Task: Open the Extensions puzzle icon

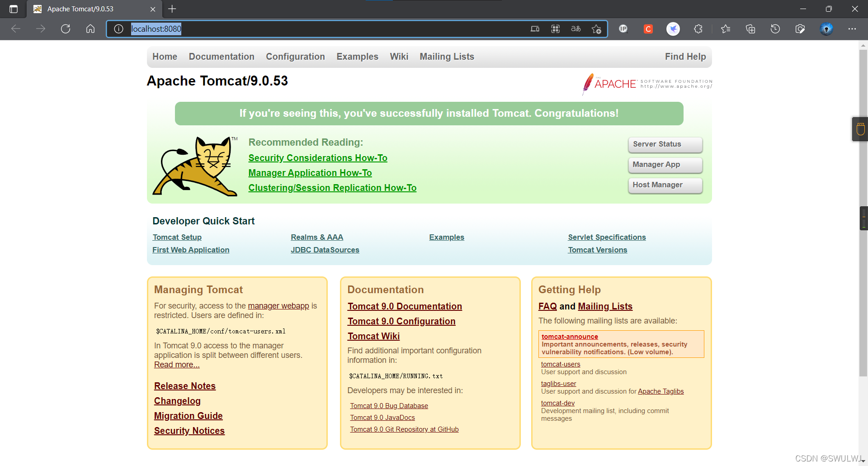Action: click(698, 29)
